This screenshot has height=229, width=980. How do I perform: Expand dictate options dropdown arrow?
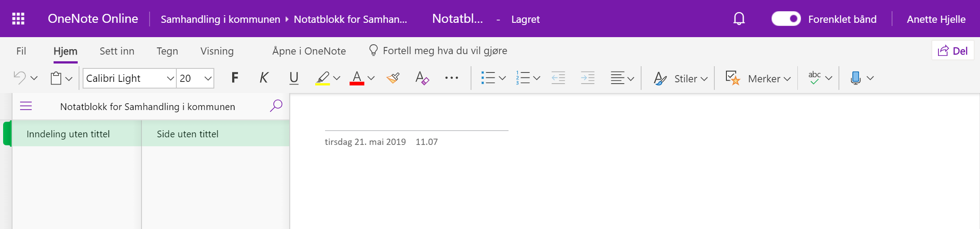[870, 78]
